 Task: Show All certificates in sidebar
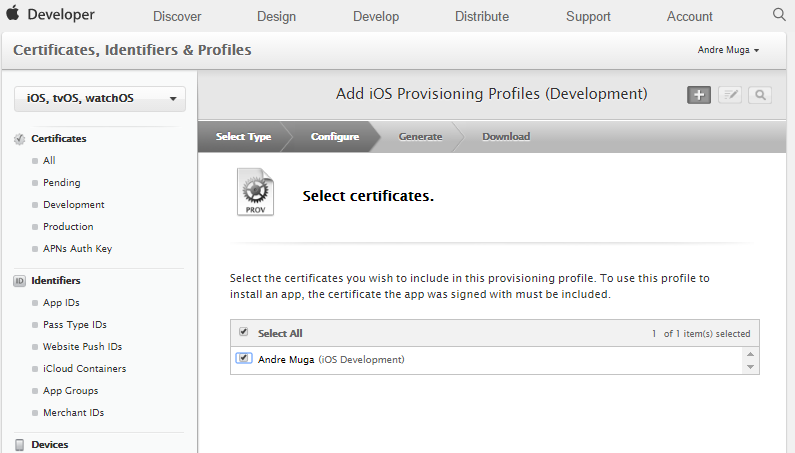(49, 160)
